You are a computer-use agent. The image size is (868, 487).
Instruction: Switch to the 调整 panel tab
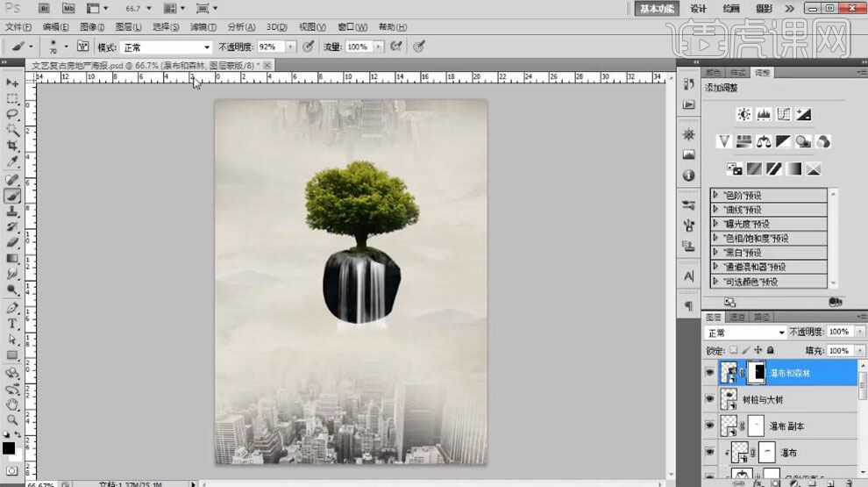[x=762, y=73]
